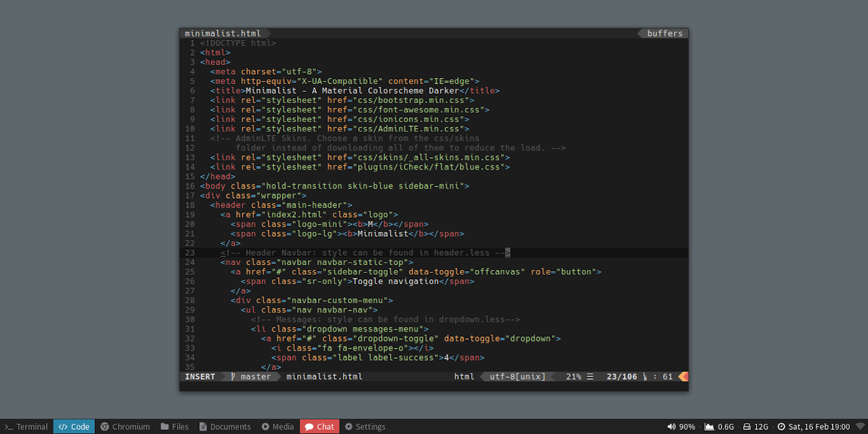Click the 12G disk usage indicator
Image resolution: width=868 pixels, height=434 pixels.
coord(755,427)
